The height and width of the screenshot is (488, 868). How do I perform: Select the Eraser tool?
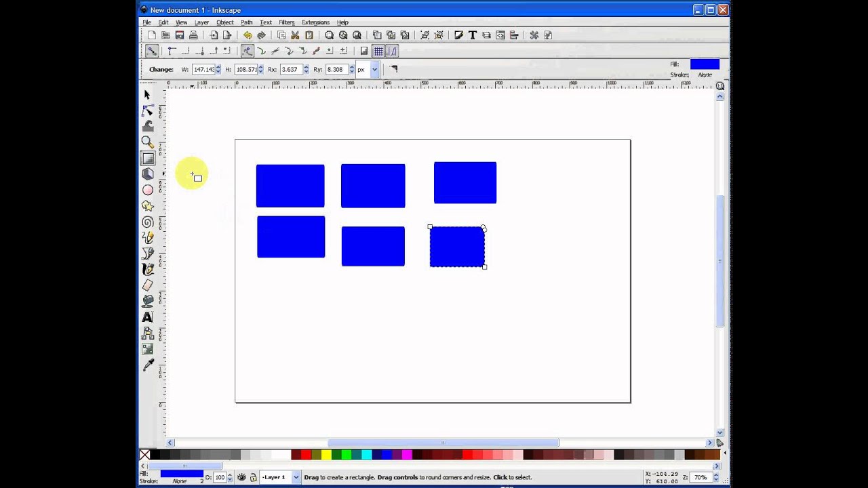point(147,285)
